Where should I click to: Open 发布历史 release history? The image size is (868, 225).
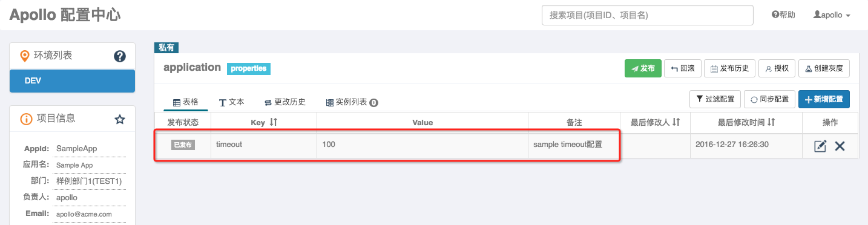pyautogui.click(x=730, y=68)
